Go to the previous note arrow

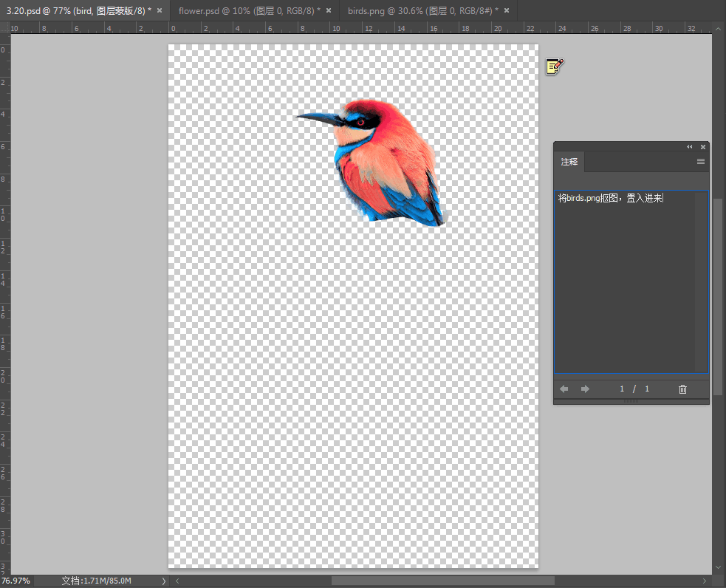click(564, 389)
